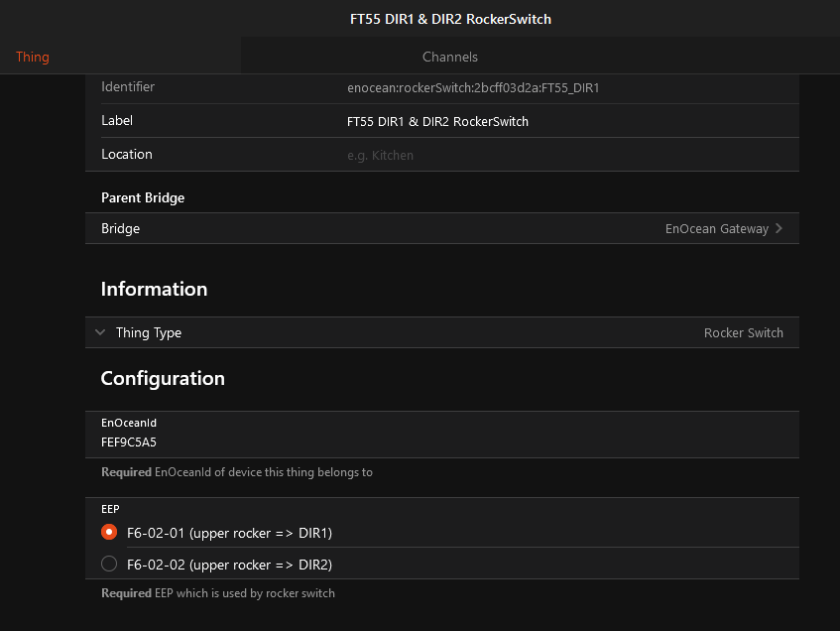Click the page title FT55 RockerSwitch header
This screenshot has height=631, width=840.
click(x=450, y=19)
